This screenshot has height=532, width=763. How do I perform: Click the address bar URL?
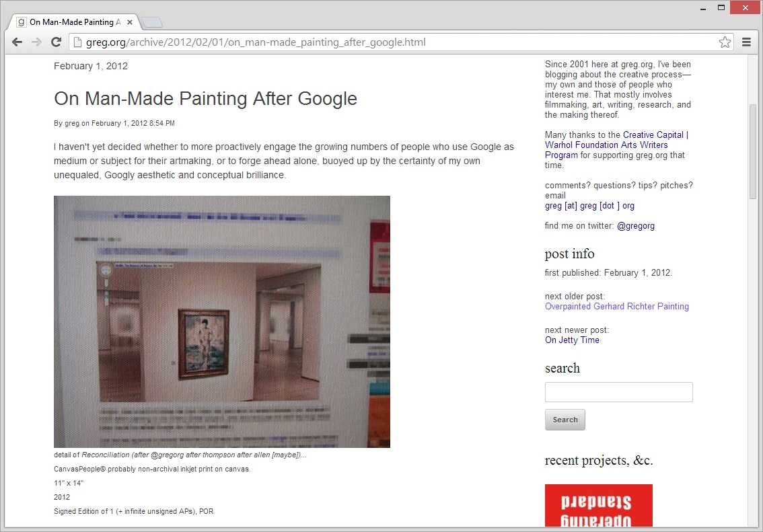point(256,42)
